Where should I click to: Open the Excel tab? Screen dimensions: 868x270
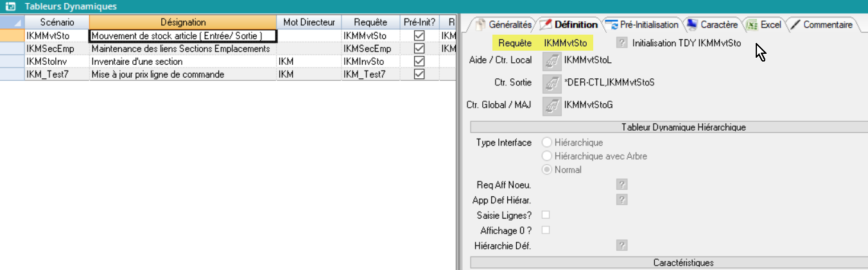coord(765,25)
